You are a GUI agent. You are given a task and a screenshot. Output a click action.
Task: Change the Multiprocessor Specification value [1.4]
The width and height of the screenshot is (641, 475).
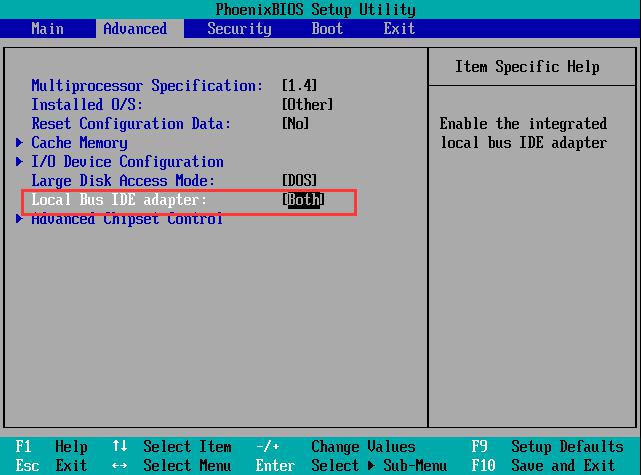(299, 85)
